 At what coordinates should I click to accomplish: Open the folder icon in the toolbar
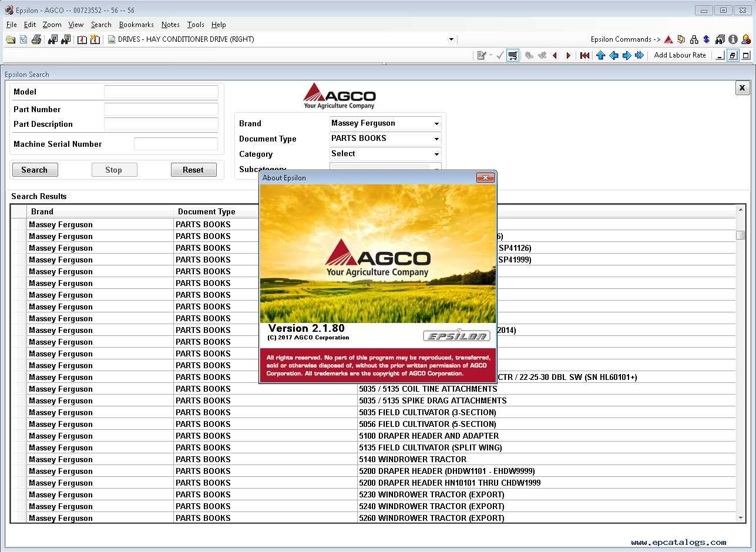pyautogui.click(x=11, y=39)
